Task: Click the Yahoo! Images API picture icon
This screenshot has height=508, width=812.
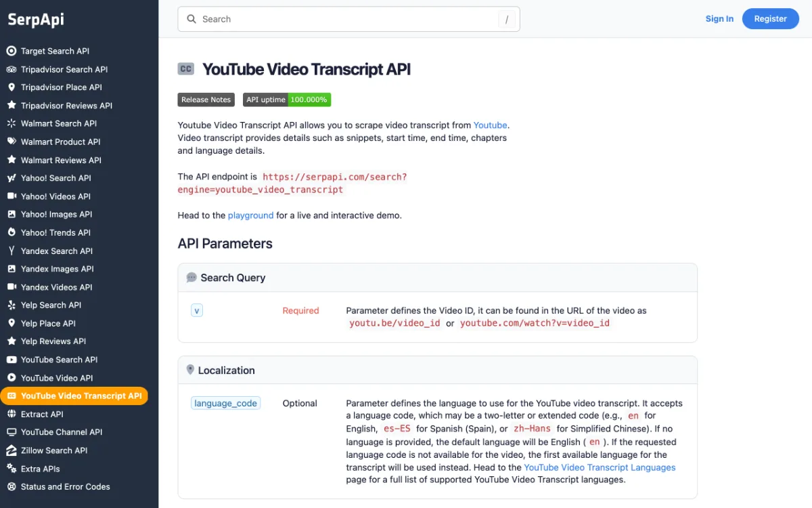Action: 11,214
